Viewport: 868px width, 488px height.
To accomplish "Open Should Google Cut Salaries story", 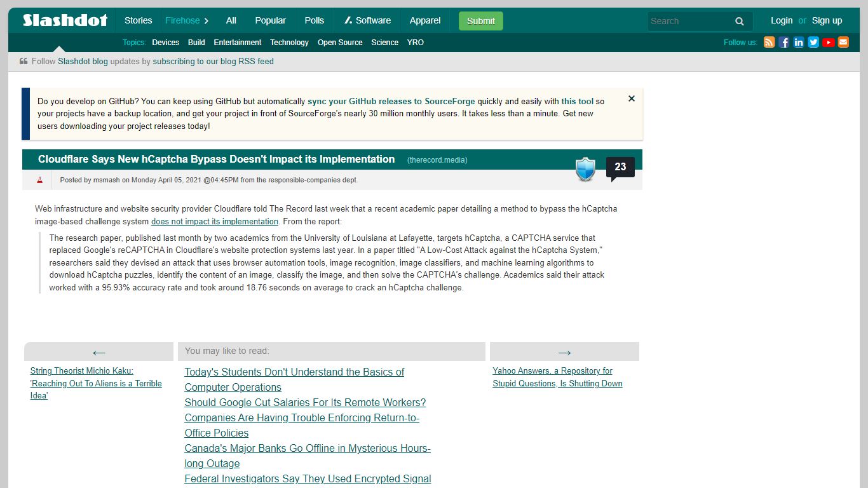I will [x=305, y=402].
